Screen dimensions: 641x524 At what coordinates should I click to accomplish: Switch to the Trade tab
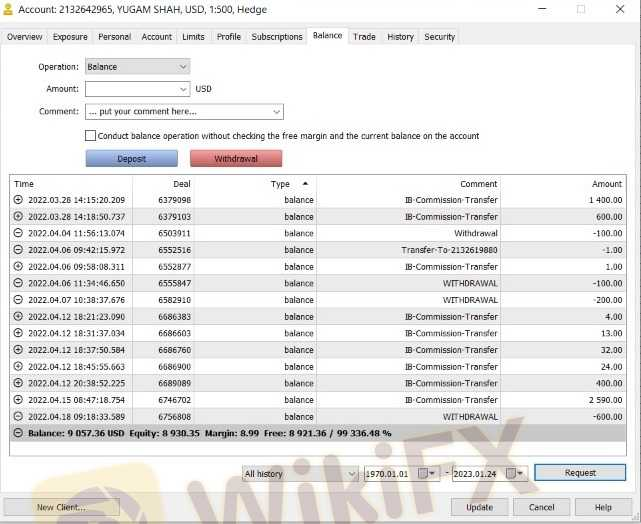pos(364,37)
